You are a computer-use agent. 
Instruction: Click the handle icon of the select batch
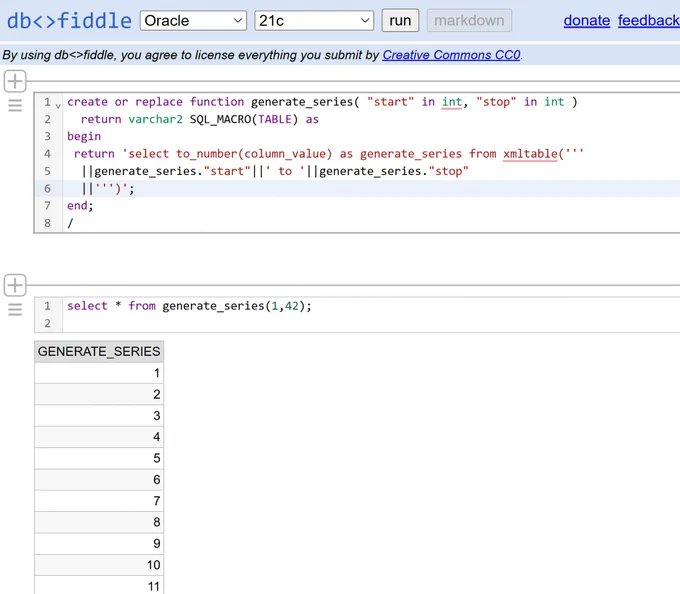pos(15,310)
